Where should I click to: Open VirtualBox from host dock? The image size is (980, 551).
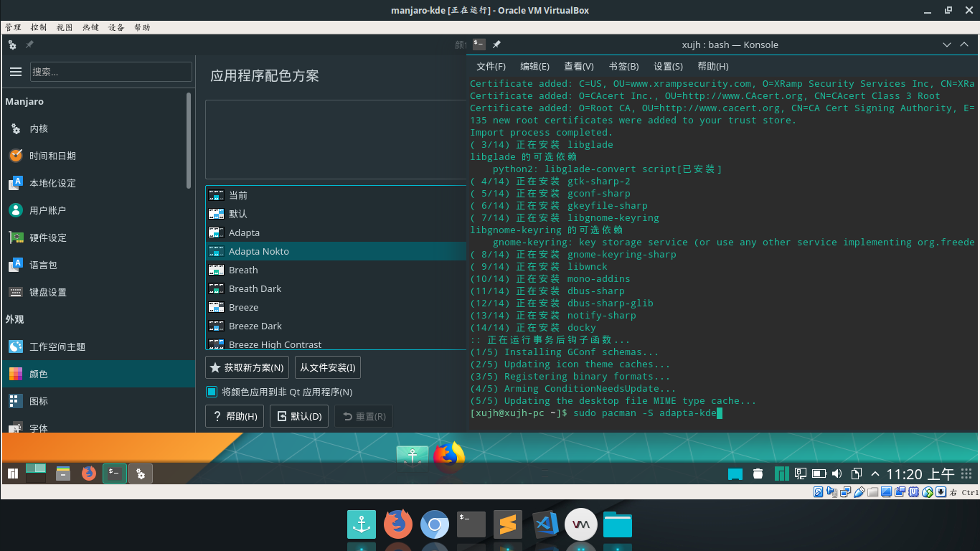pos(581,525)
